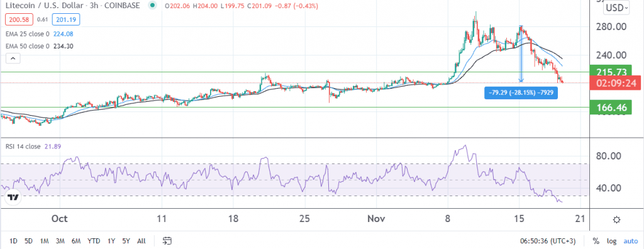Select the 5D time range

click(x=28, y=241)
